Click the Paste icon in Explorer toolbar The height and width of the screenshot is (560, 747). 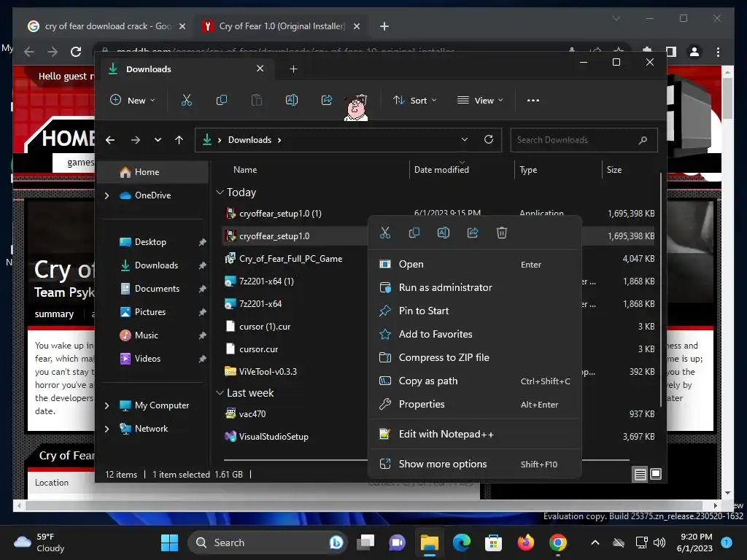click(x=256, y=101)
